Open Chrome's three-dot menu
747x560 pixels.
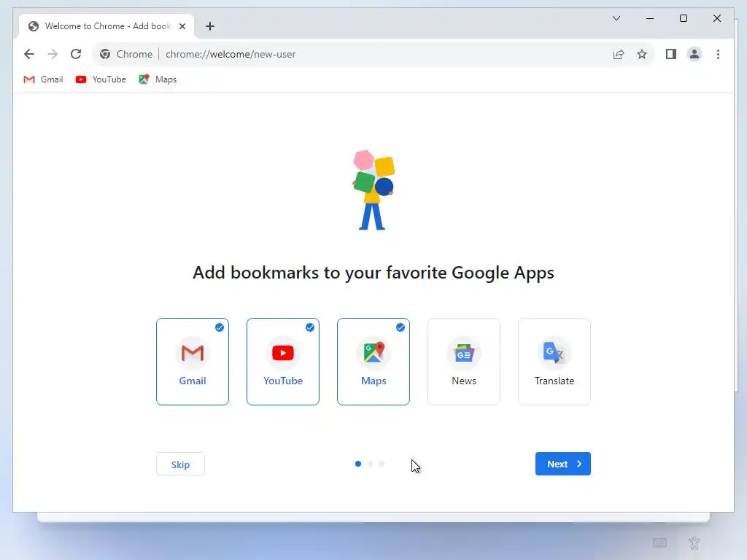pos(718,54)
